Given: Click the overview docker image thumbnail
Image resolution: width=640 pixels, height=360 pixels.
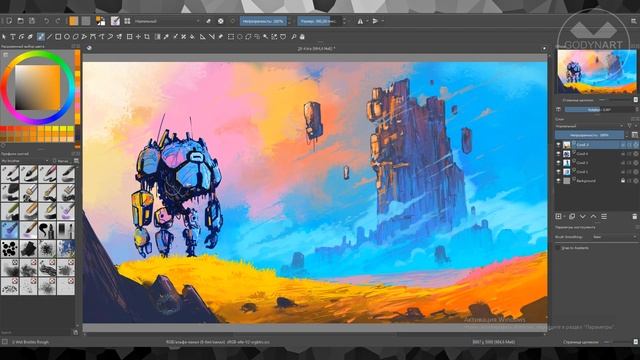Looking at the screenshot, I should tap(596, 71).
